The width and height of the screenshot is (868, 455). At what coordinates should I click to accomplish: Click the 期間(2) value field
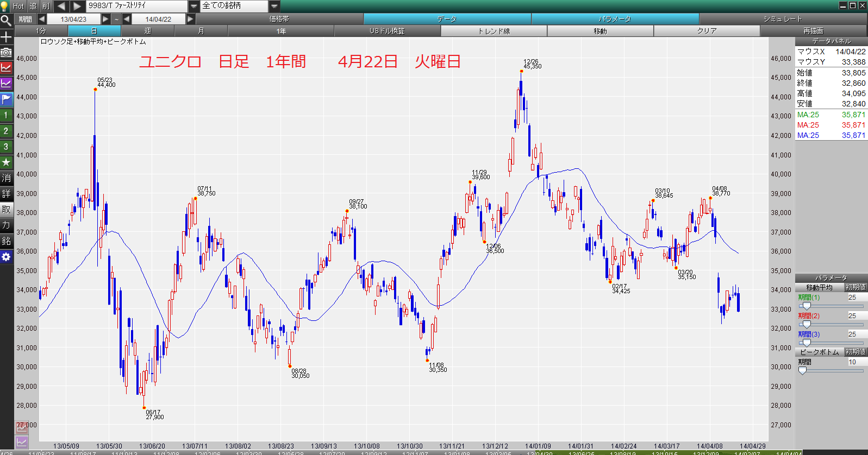(x=857, y=316)
